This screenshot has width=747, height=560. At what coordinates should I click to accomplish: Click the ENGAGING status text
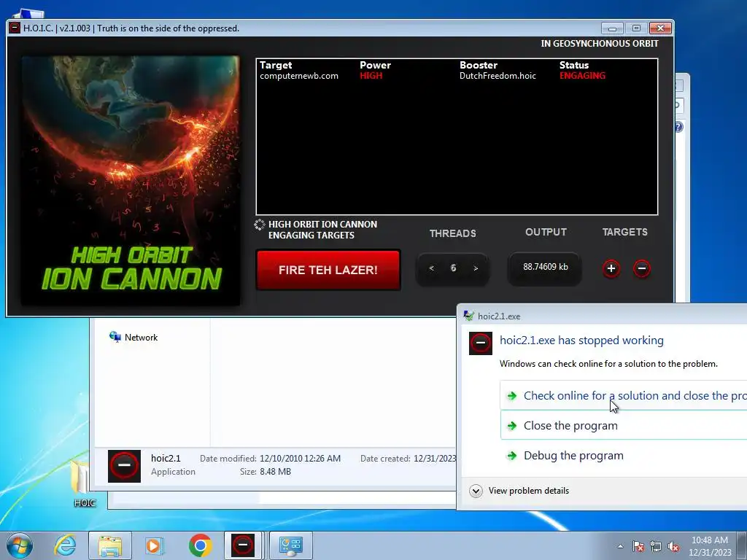pos(582,76)
